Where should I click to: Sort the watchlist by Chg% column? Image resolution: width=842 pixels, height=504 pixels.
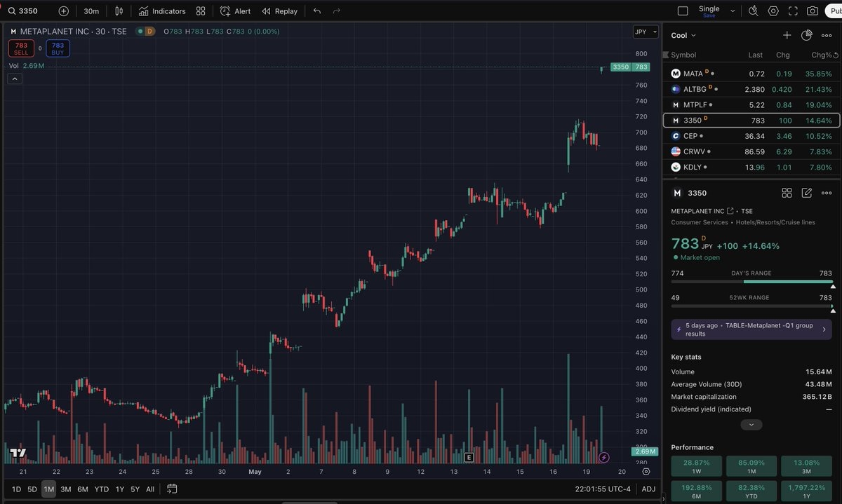[821, 55]
